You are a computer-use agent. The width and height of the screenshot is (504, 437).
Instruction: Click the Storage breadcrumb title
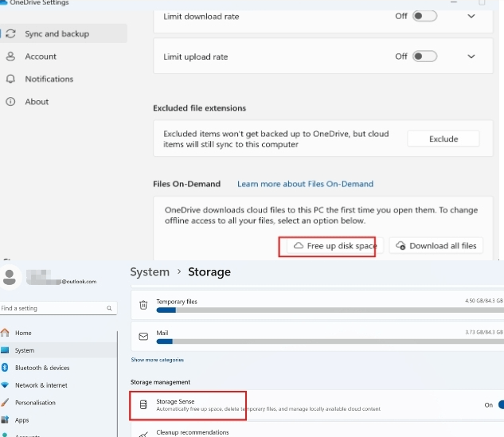209,272
